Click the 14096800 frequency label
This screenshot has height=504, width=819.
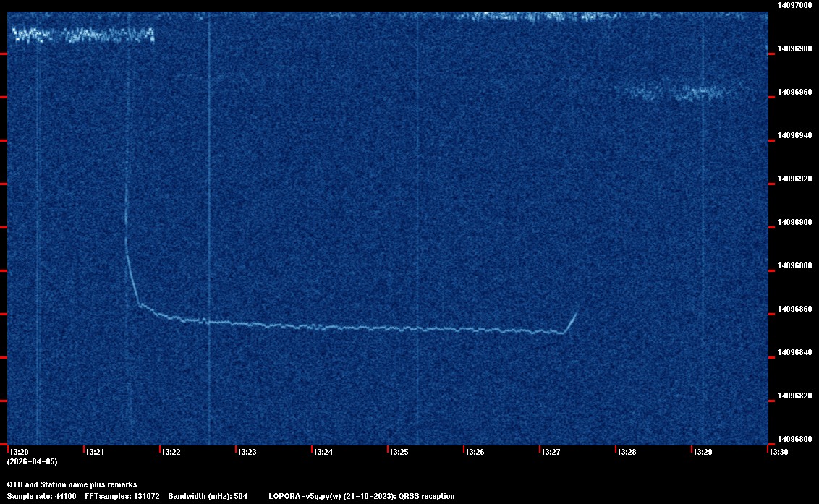795,439
